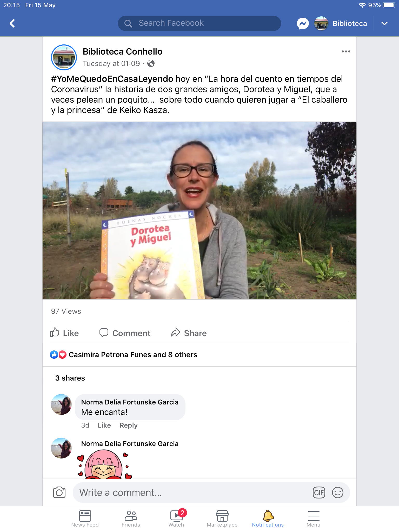Tap the camera icon beside comment box

[59, 492]
